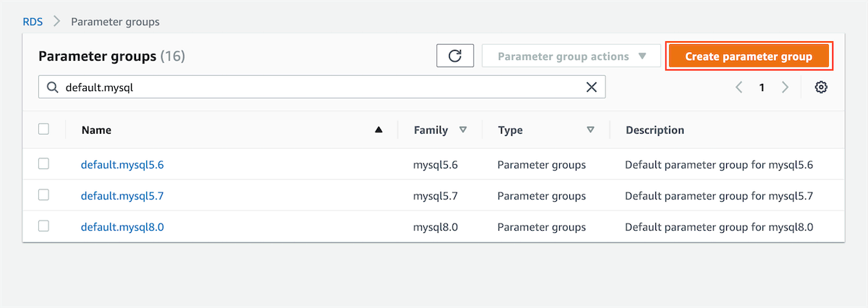Select all parameter groups checkbox

43,129
